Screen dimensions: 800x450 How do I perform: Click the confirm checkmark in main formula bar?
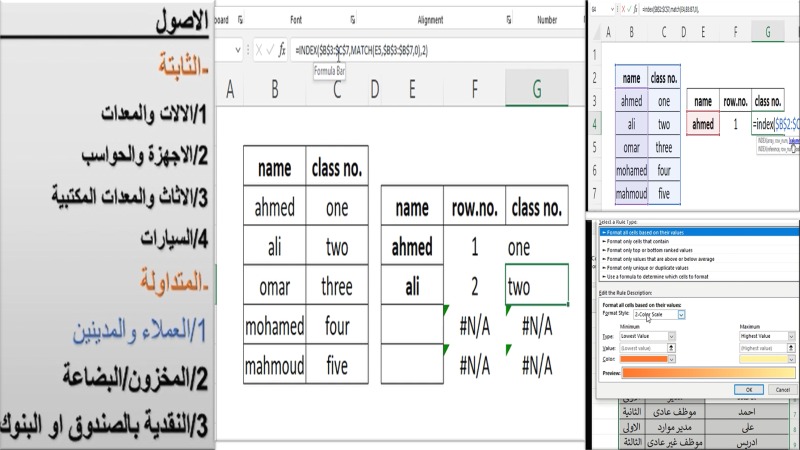coord(270,50)
